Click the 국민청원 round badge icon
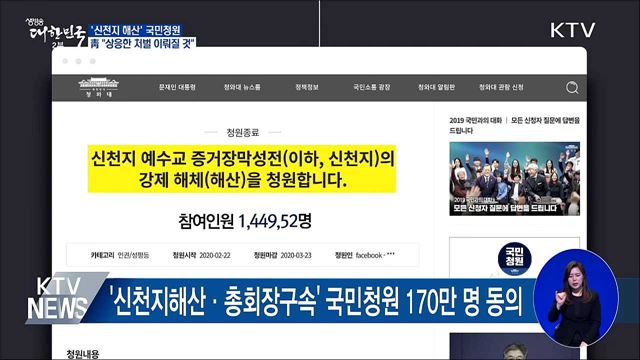This screenshot has width=640, height=360. [514, 259]
